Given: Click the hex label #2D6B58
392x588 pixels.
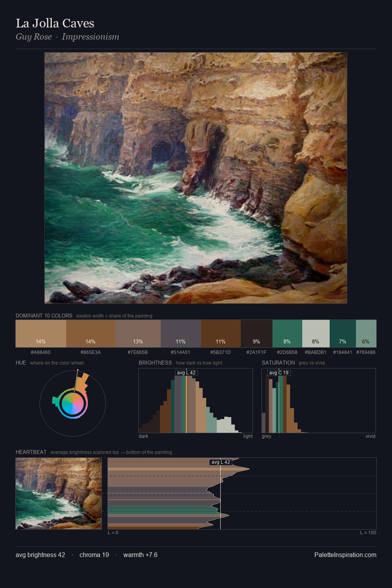Looking at the screenshot, I should coord(287,352).
